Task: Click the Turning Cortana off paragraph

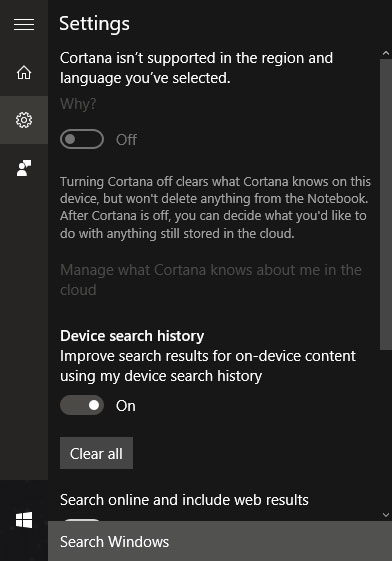Action: point(215,208)
